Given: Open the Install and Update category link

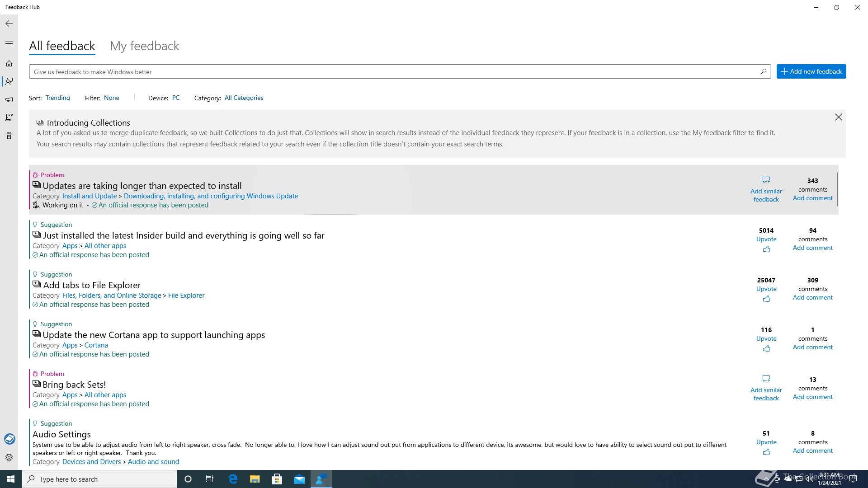Looking at the screenshot, I should 90,196.
